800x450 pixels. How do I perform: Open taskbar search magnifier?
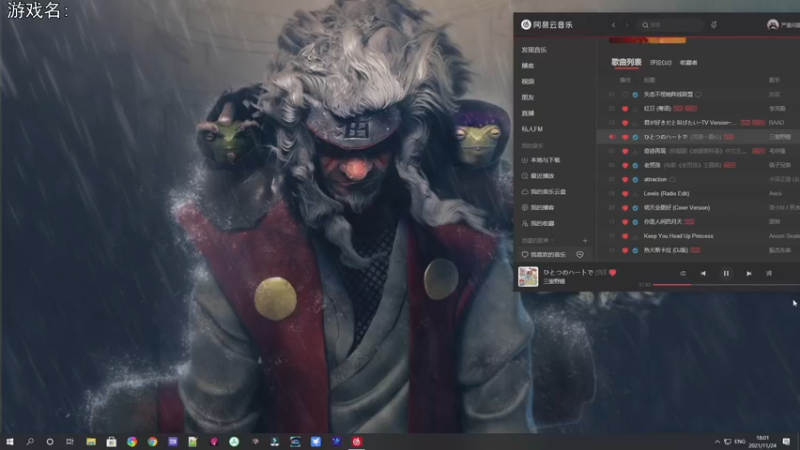click(x=30, y=441)
